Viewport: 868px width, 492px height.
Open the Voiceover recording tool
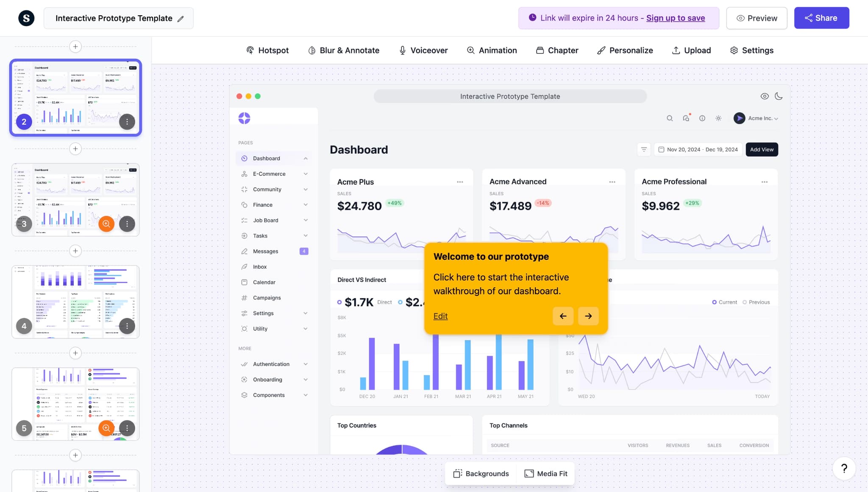pyautogui.click(x=423, y=50)
